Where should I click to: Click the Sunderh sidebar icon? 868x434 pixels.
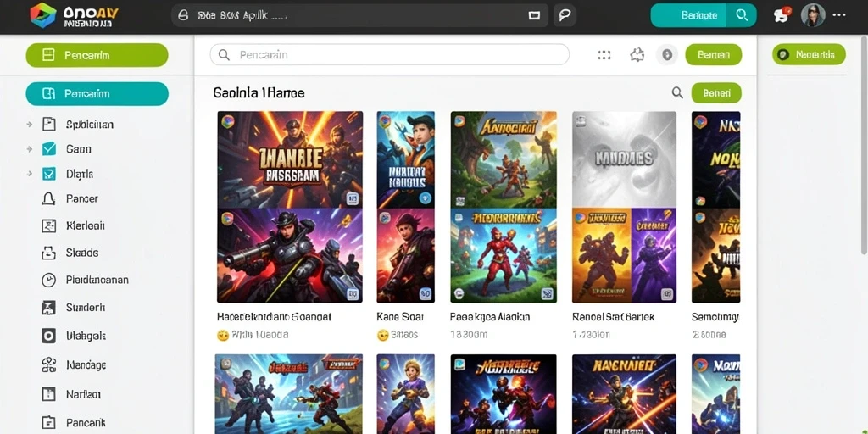[x=48, y=307]
